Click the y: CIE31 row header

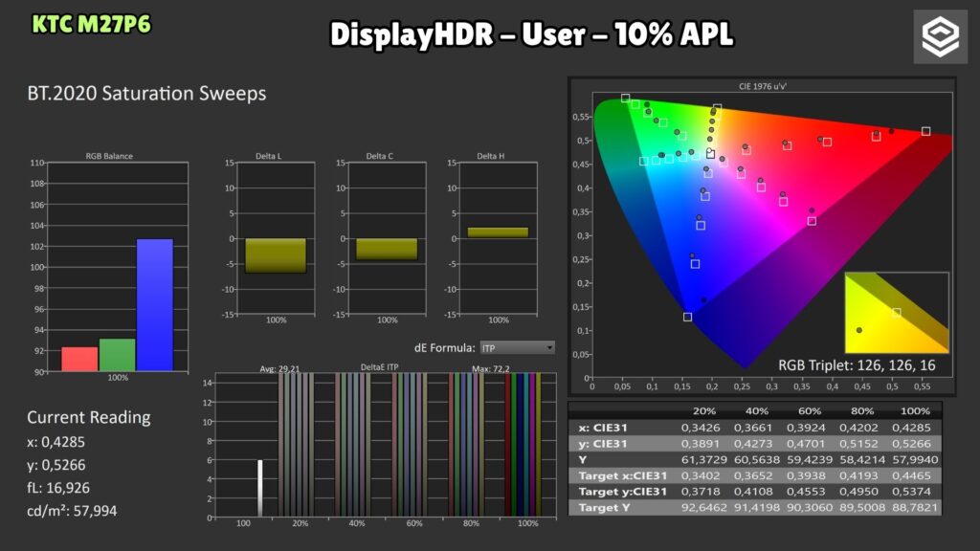603,444
